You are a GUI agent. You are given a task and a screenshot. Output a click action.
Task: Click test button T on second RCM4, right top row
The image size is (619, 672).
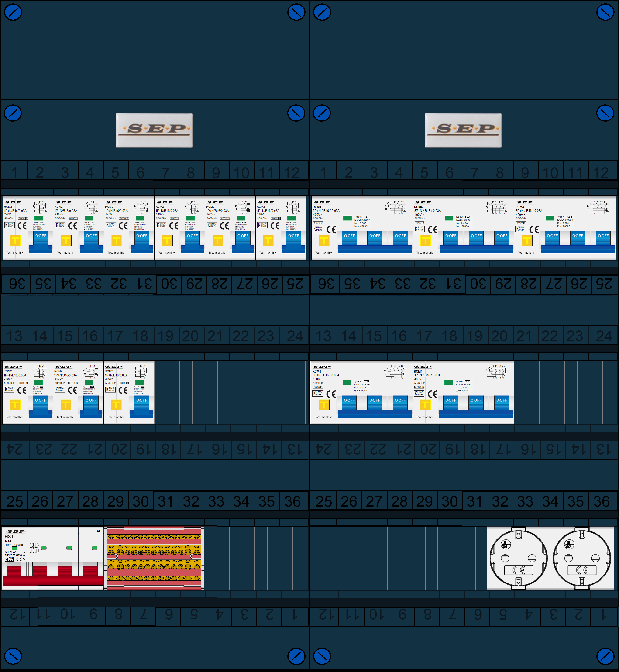click(x=426, y=240)
